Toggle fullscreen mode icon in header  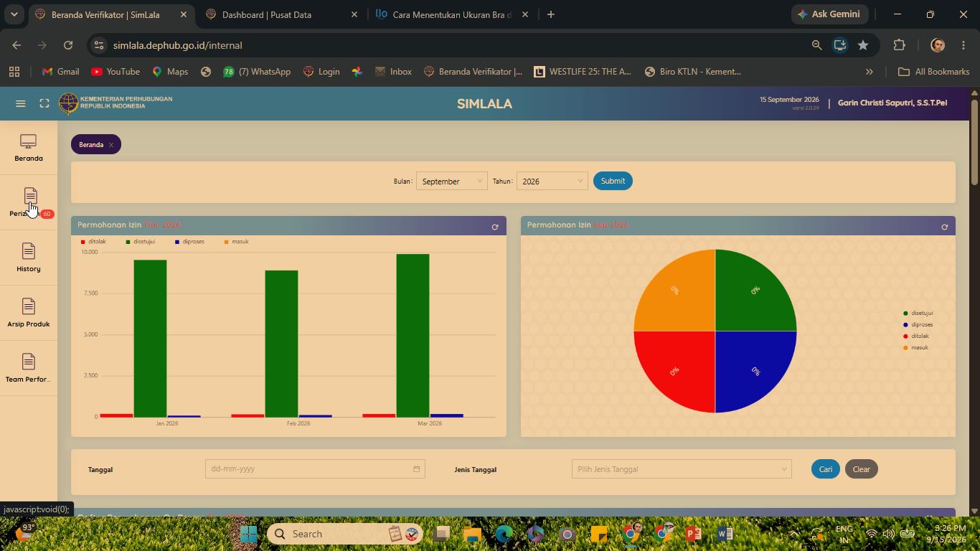pos(44,103)
